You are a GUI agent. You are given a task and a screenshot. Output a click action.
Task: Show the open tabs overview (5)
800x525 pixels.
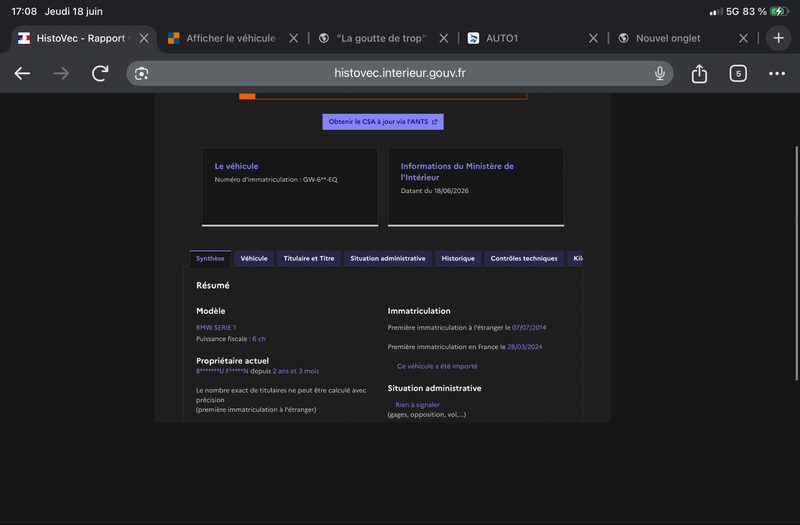738,73
